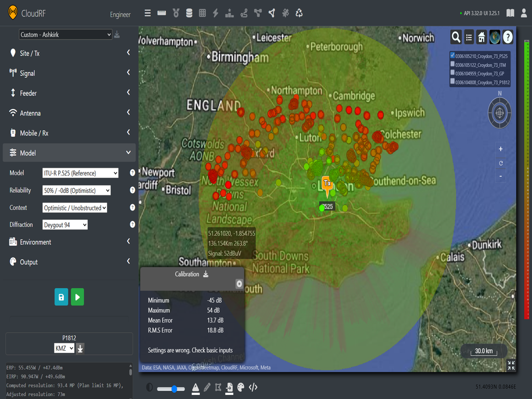Click the globe basemap icon
532x399 pixels.
coord(494,37)
